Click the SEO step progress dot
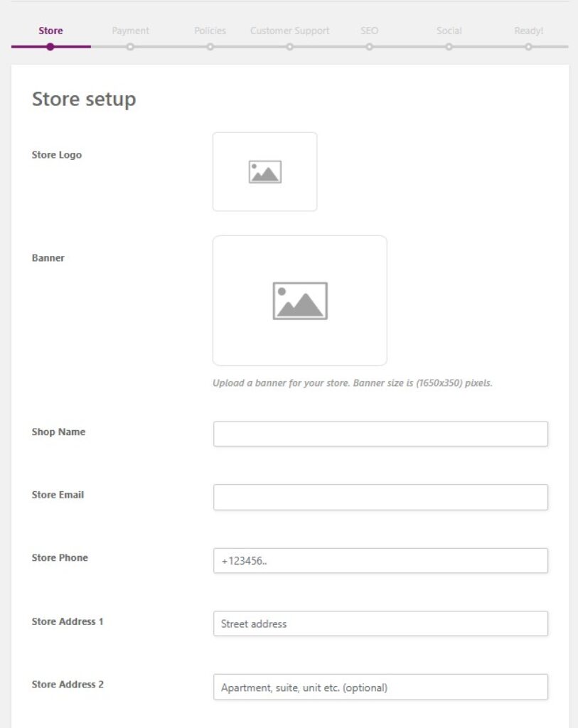 (369, 47)
